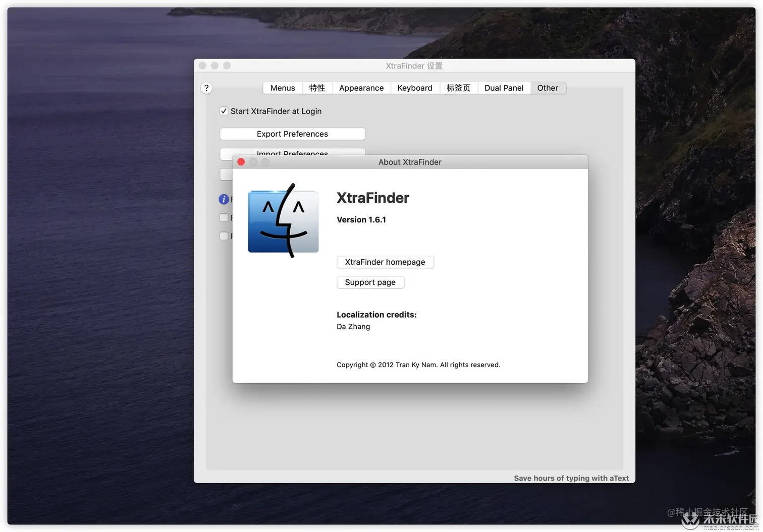This screenshot has width=763, height=532.
Task: Toggle Start XtraFinder at Login checkbox
Action: click(x=224, y=111)
